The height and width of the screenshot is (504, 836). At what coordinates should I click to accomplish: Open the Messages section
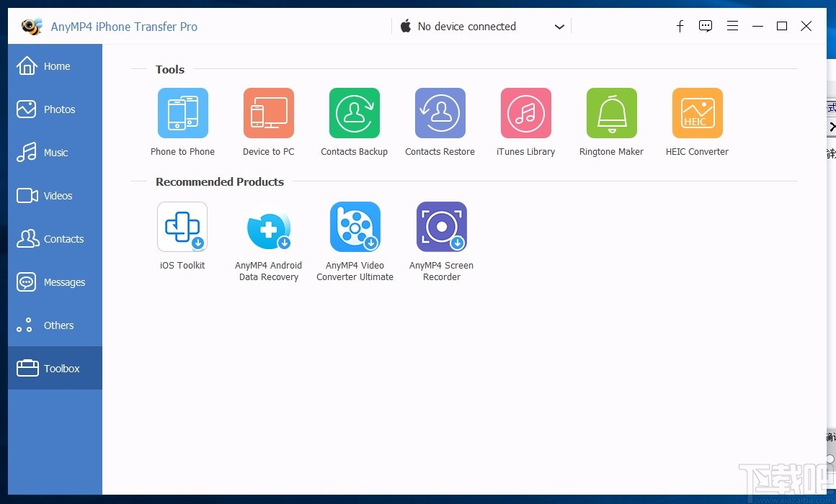[55, 282]
